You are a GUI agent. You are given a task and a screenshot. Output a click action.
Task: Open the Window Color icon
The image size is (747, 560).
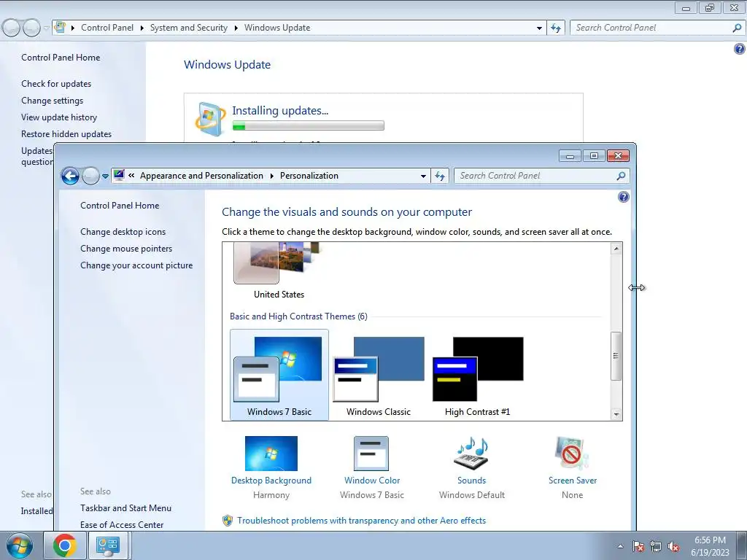coord(371,454)
